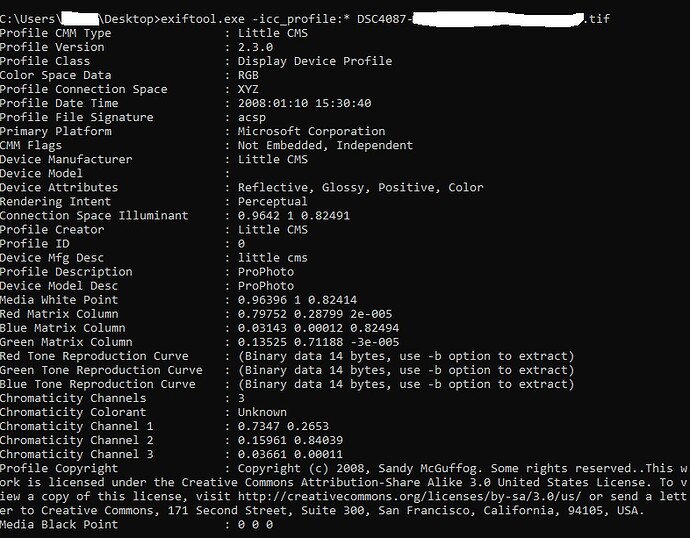Select the Chromaticity Colorant Unknown value

click(x=262, y=412)
